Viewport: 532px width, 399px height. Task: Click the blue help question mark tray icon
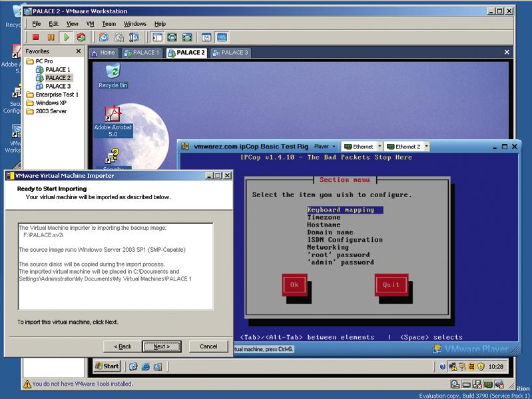[443, 366]
